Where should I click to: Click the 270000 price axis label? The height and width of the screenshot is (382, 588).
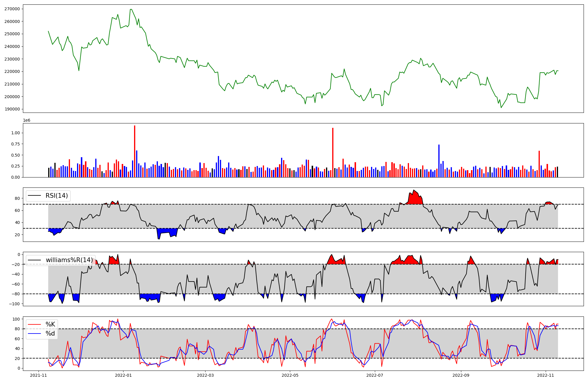click(12, 9)
